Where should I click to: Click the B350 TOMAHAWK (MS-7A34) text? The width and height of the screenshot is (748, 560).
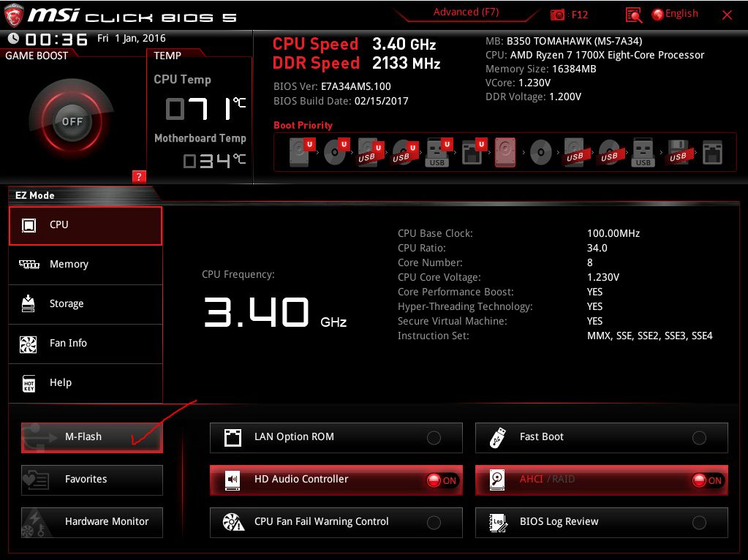tap(575, 41)
